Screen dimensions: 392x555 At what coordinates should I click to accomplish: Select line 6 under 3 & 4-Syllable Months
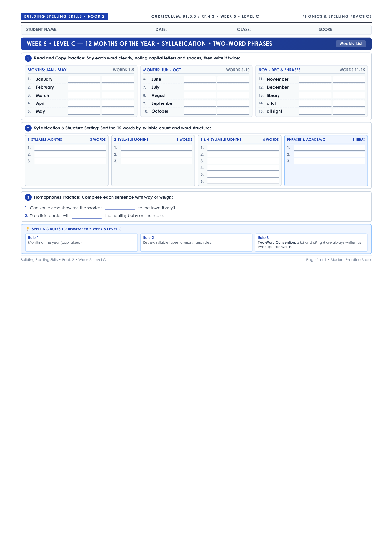[x=243, y=182]
